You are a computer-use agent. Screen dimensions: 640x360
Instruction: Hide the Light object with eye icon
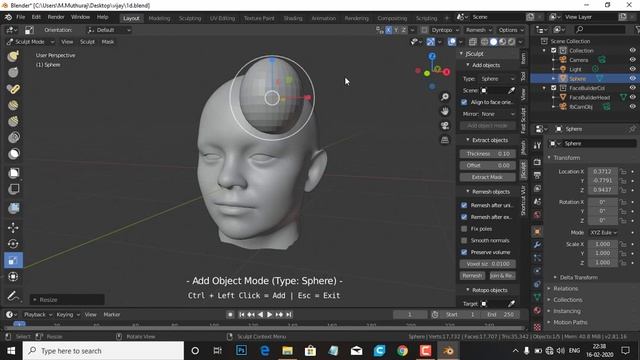click(632, 69)
